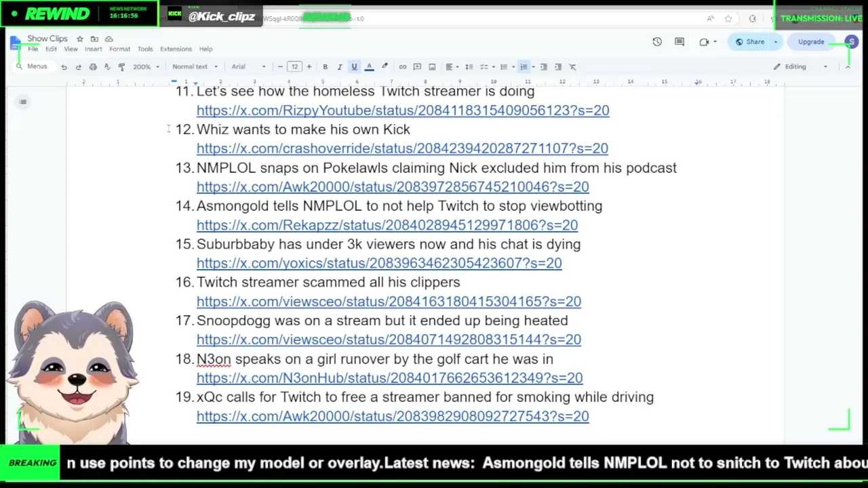Open the RizpyYoutube status link

(403, 110)
